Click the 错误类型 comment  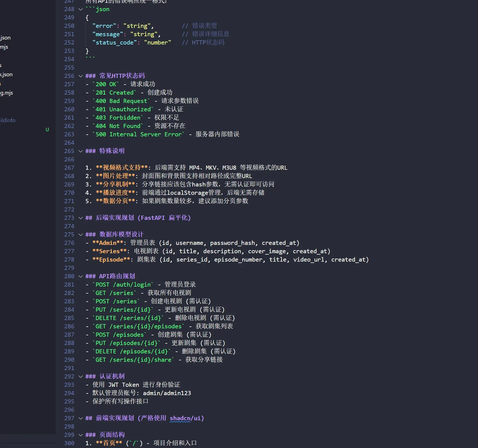(x=199, y=26)
